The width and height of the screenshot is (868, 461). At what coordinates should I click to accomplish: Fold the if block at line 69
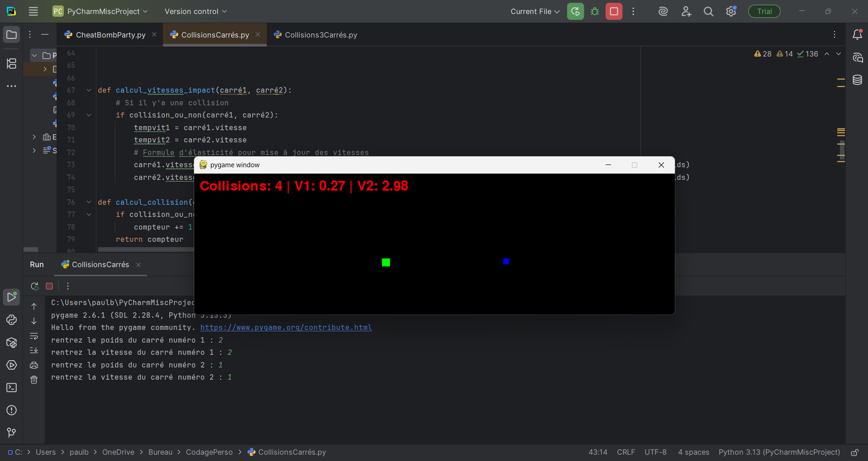(x=89, y=115)
